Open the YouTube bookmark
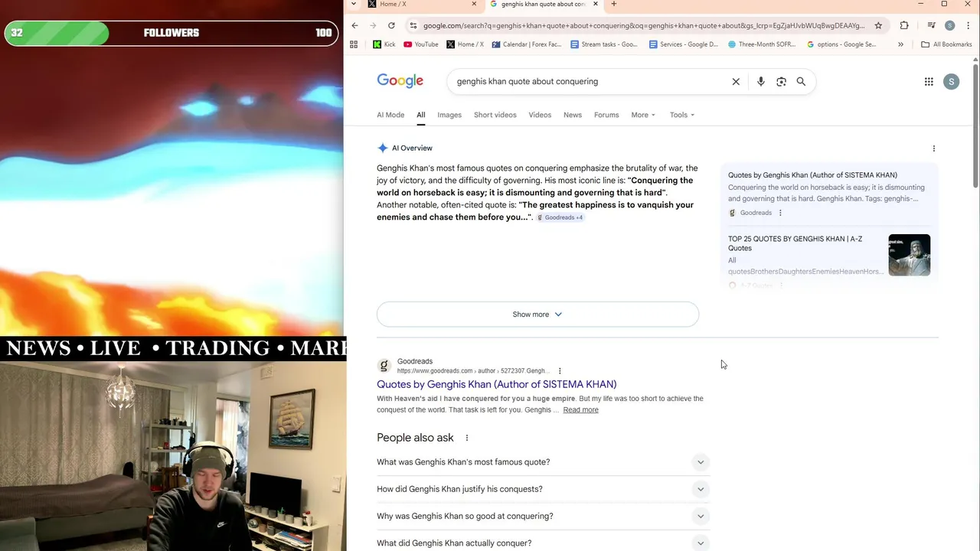980x551 pixels. tap(421, 44)
